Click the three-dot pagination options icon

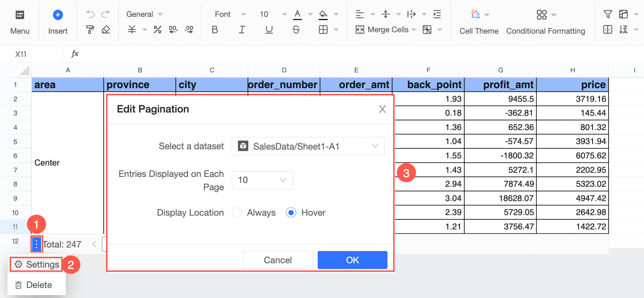click(x=36, y=244)
